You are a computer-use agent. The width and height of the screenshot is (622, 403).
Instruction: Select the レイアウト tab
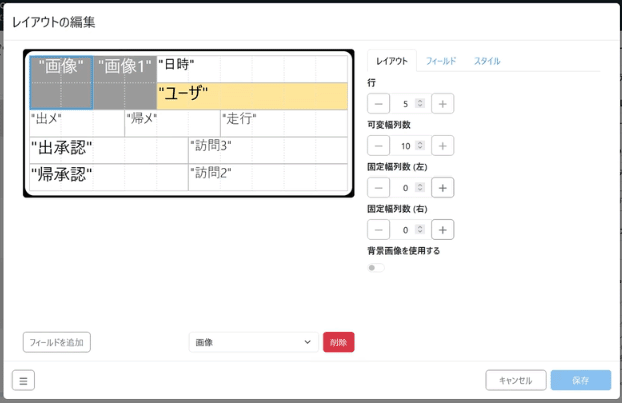coord(391,61)
